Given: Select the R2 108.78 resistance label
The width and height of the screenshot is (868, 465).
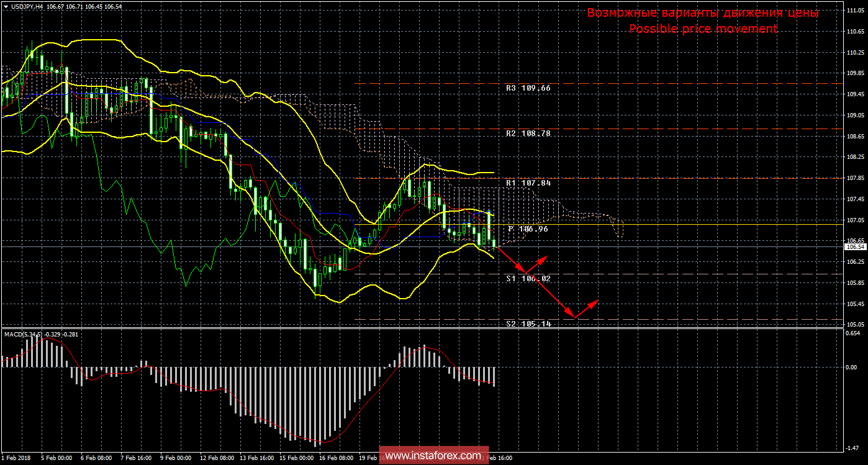Looking at the screenshot, I should pos(528,133).
